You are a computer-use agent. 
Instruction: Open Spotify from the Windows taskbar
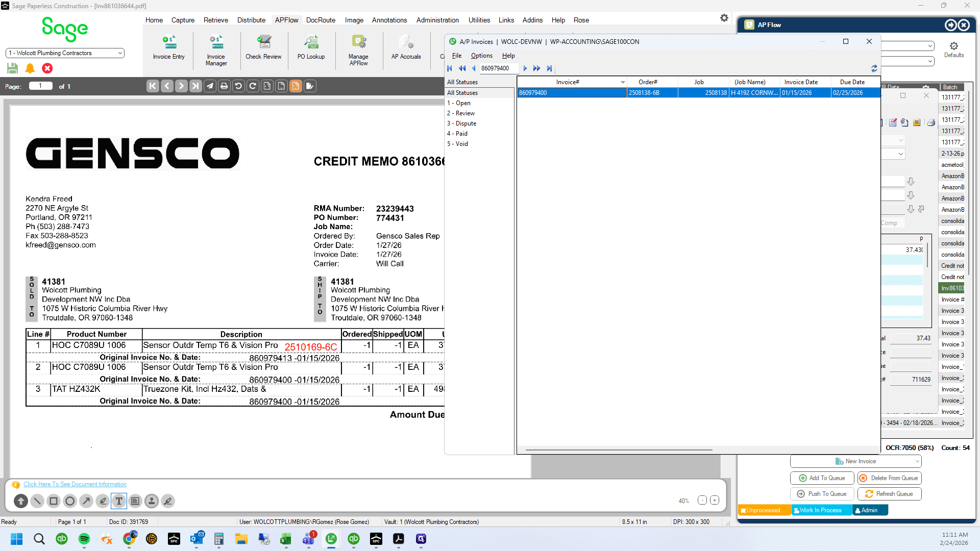pos(84,539)
